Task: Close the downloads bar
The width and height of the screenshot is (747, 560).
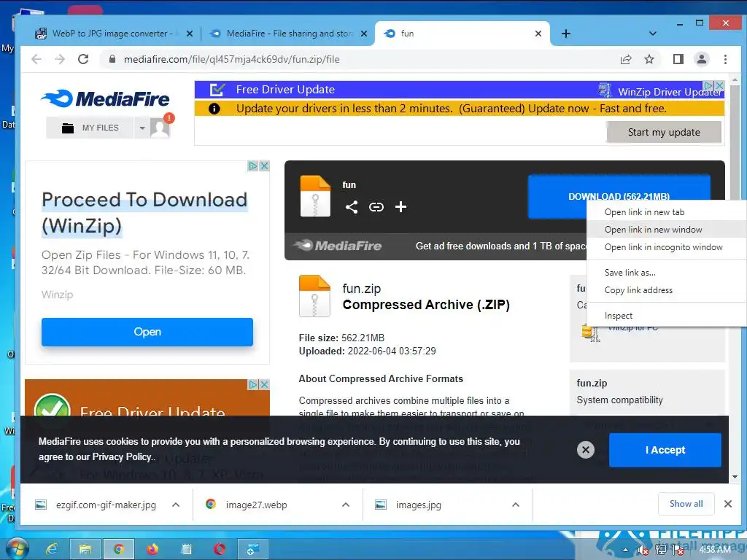Action: (727, 504)
